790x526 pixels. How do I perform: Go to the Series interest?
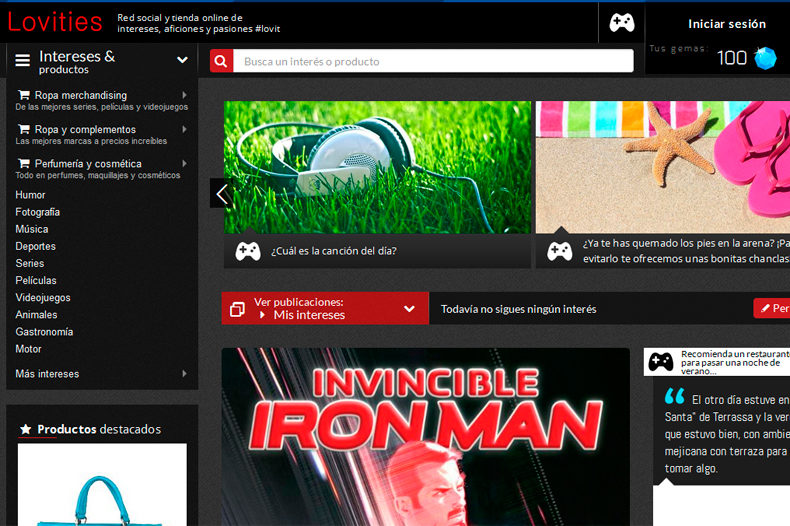(30, 264)
